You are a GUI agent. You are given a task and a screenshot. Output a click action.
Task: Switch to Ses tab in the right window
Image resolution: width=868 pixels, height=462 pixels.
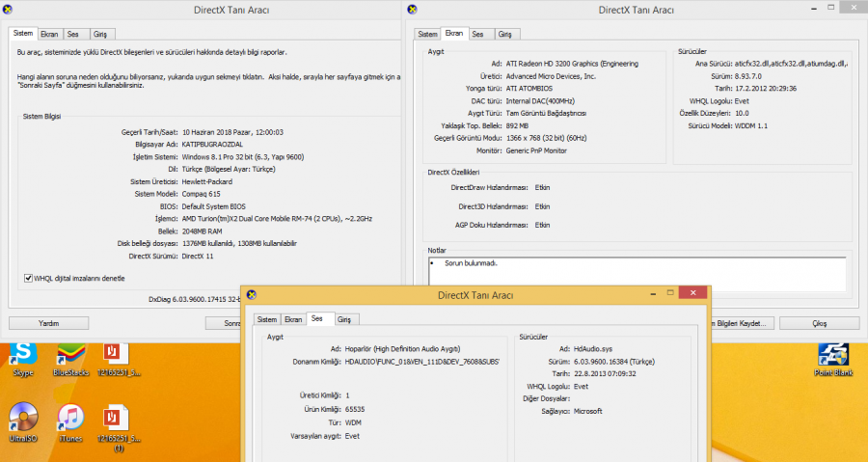pos(477,34)
